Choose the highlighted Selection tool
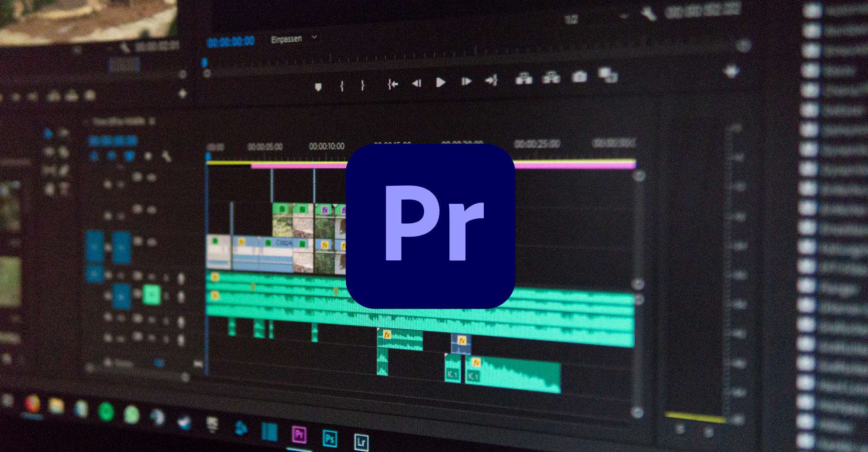The width and height of the screenshot is (868, 452). click(x=48, y=133)
